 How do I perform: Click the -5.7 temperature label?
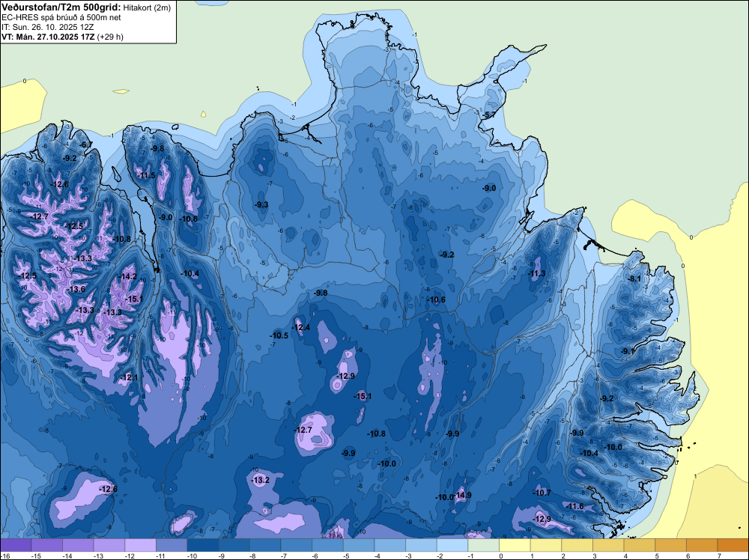pyautogui.click(x=488, y=115)
